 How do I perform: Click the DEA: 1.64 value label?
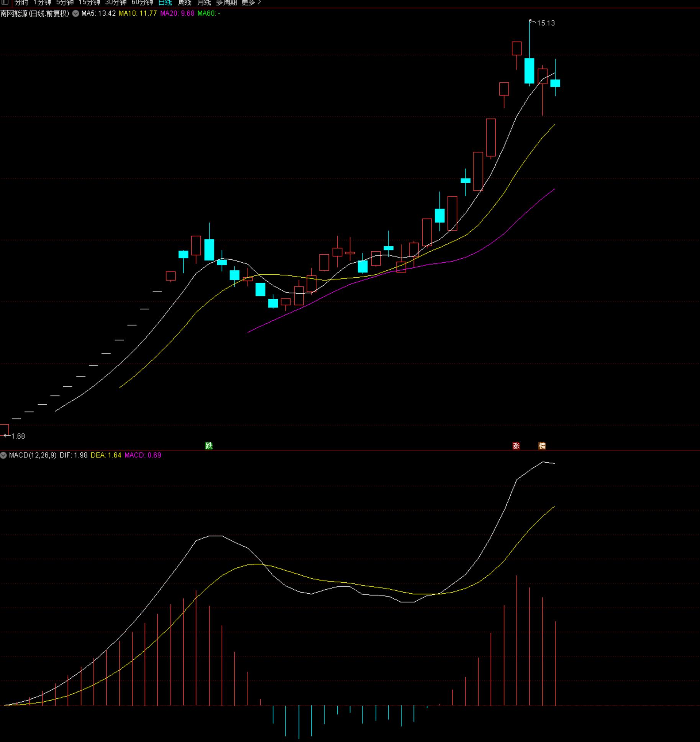click(106, 455)
